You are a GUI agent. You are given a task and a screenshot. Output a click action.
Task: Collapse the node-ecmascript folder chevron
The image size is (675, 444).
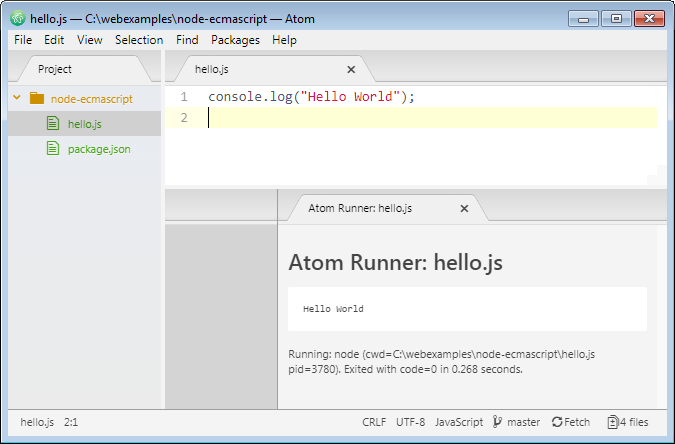point(17,98)
